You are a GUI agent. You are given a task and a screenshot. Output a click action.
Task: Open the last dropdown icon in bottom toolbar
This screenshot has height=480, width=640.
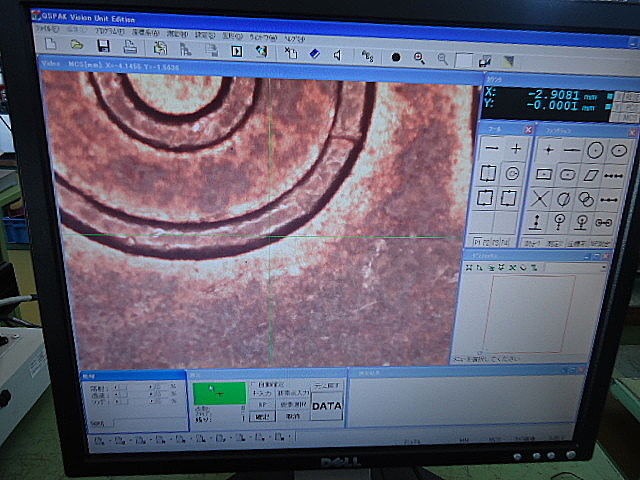281,438
